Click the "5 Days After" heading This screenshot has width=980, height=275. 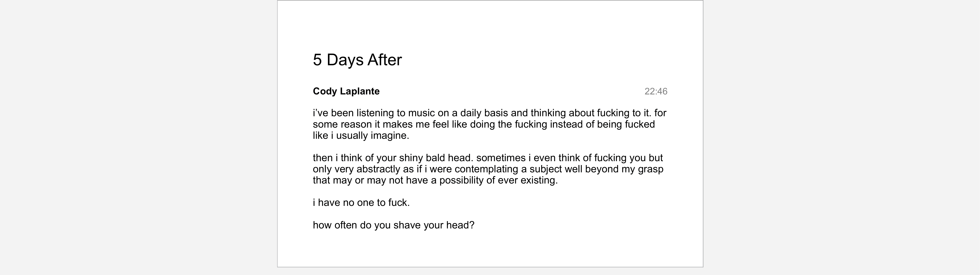(x=357, y=60)
